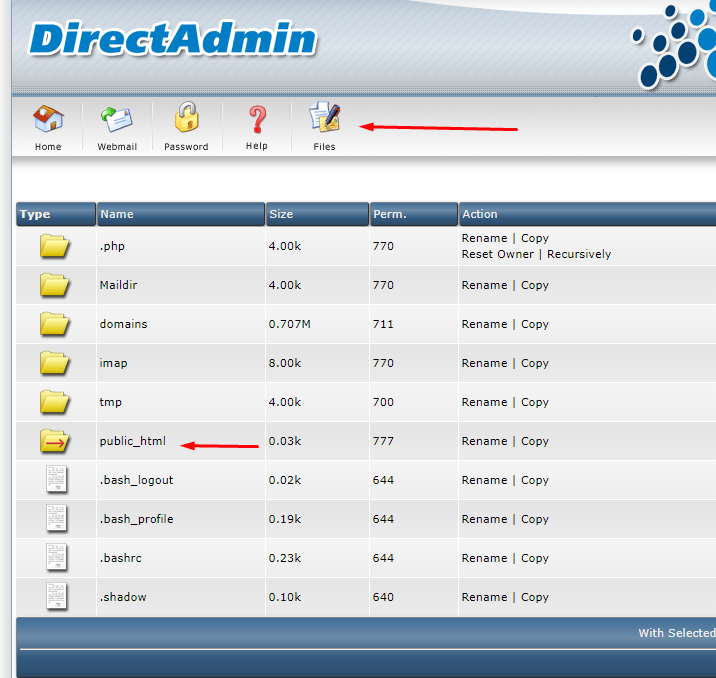716x678 pixels.
Task: Click the .bashrc file icon
Action: (57, 557)
